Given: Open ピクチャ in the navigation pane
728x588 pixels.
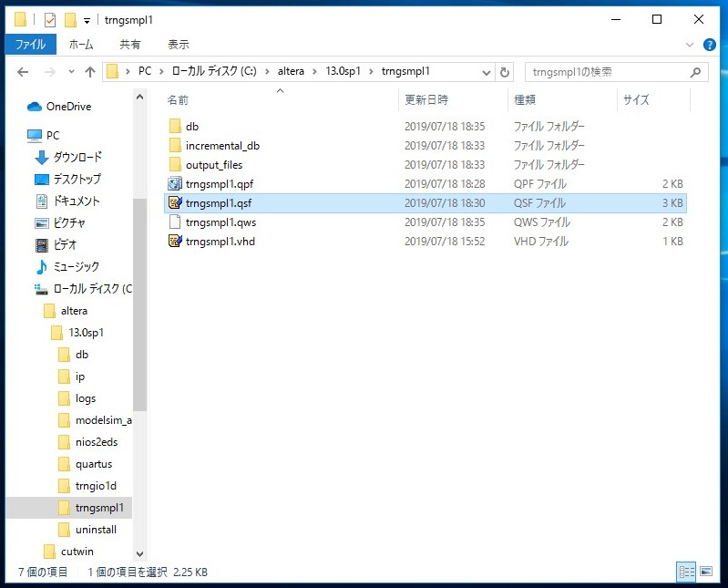Looking at the screenshot, I should (60, 223).
